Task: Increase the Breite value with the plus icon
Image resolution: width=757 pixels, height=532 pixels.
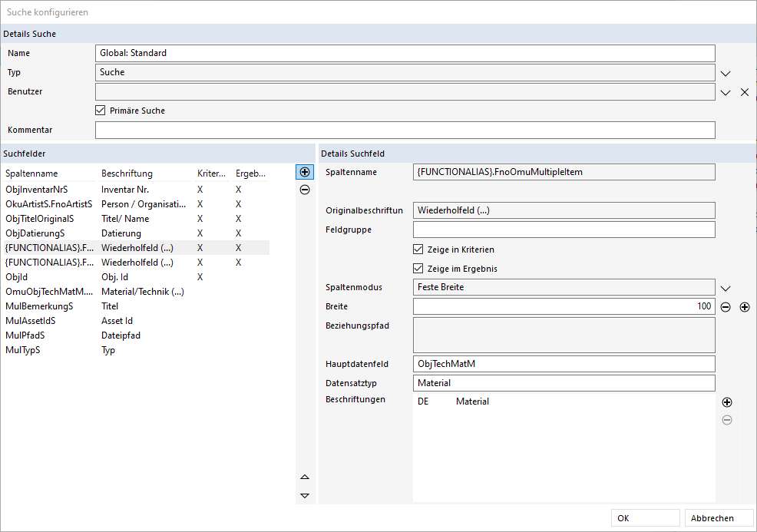Action: (744, 307)
